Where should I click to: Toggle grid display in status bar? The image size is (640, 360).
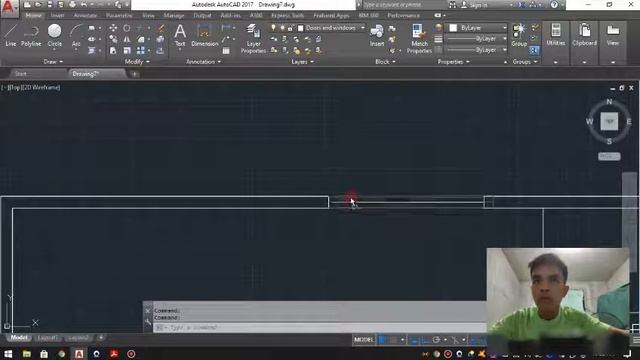coord(382,340)
